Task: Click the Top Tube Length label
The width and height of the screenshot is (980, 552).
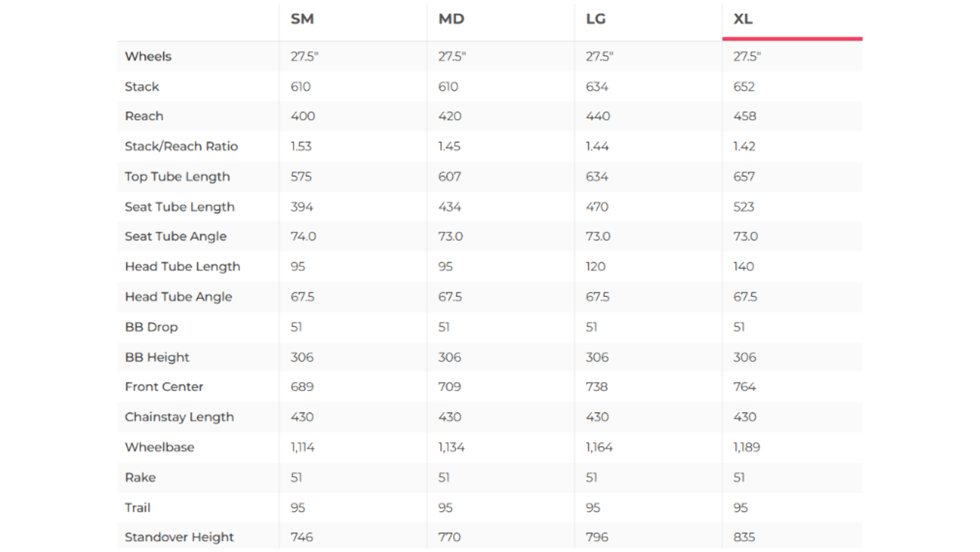Action: 177,177
